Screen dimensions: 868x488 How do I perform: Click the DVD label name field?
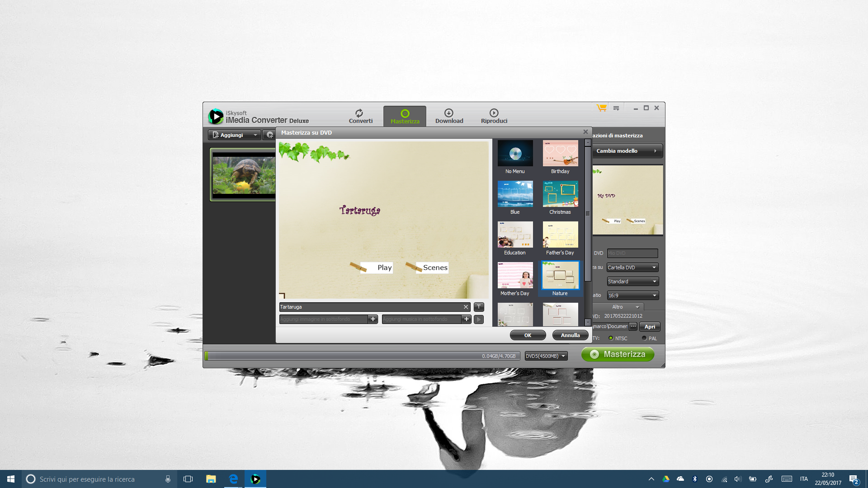click(x=632, y=253)
